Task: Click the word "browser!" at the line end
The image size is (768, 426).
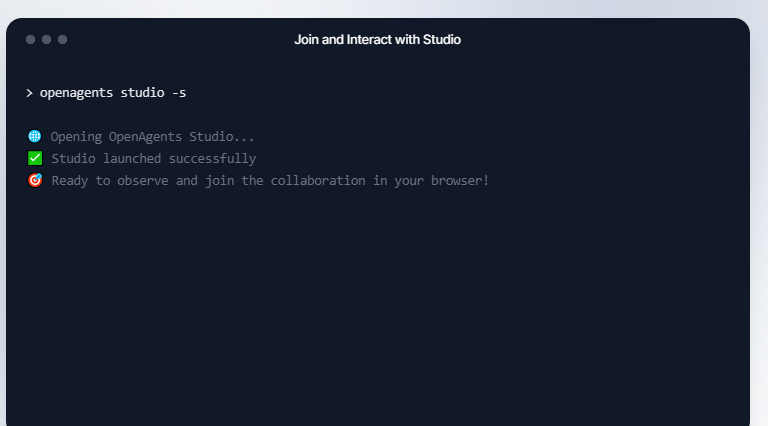Action: click(461, 181)
